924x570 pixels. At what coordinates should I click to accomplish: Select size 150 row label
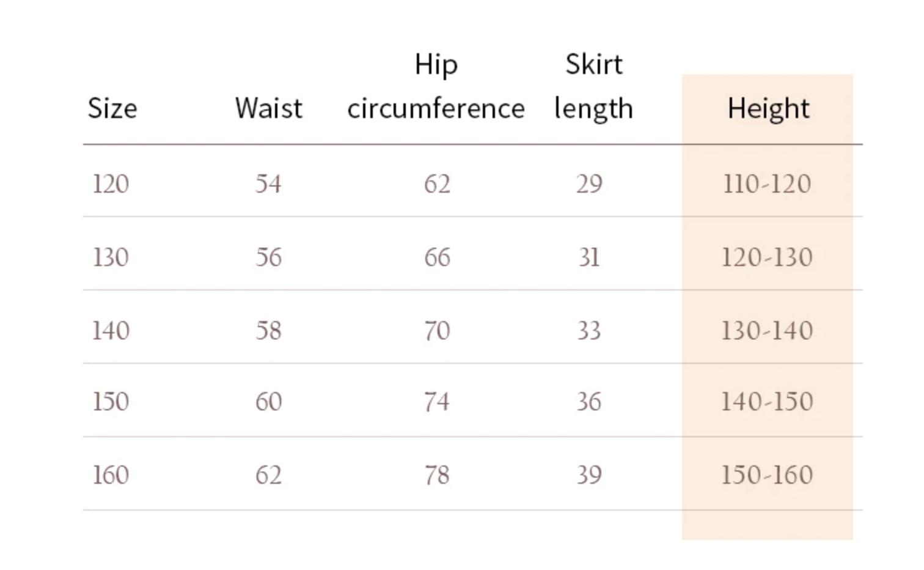point(111,401)
